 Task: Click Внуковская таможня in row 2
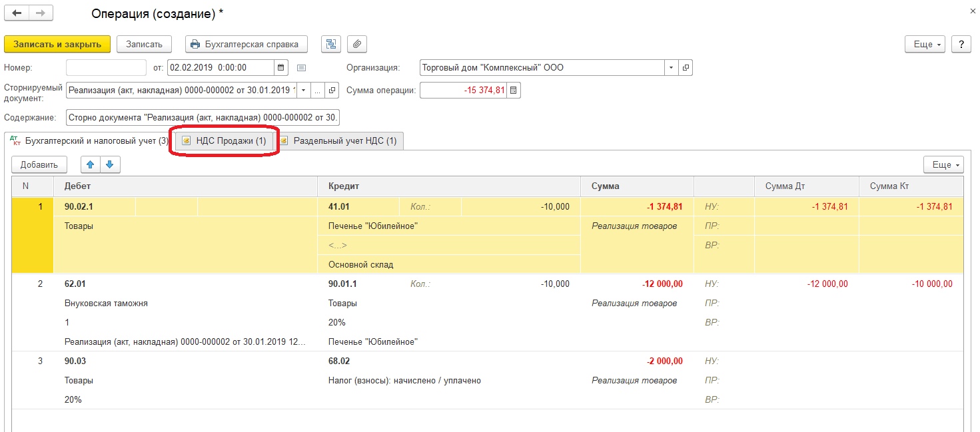[106, 304]
